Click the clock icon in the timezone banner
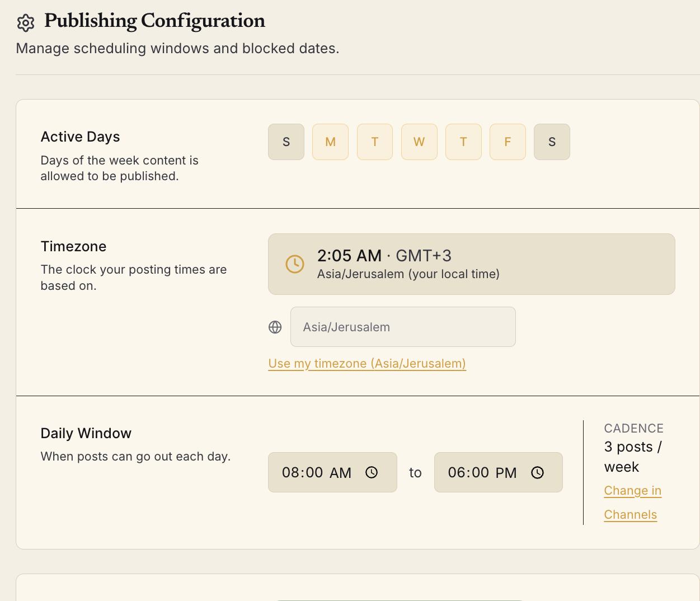This screenshot has height=601, width=700. coord(295,264)
